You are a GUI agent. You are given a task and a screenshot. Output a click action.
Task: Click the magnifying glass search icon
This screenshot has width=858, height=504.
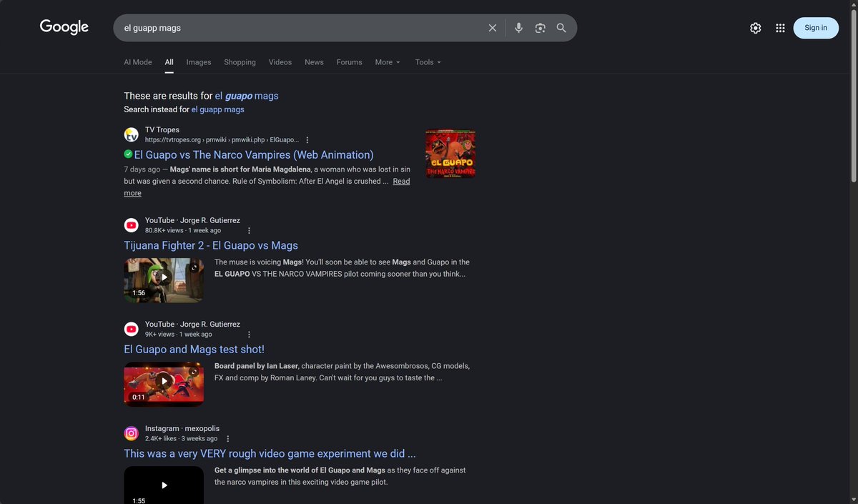(x=561, y=28)
